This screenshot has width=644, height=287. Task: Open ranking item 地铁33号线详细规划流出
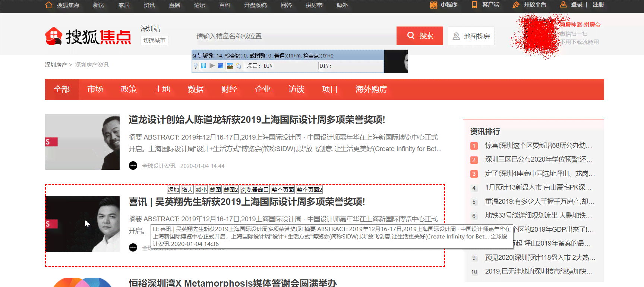click(539, 215)
